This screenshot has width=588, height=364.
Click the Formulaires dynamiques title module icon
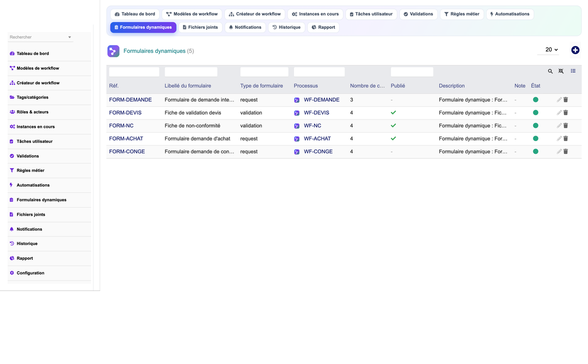coord(113,51)
